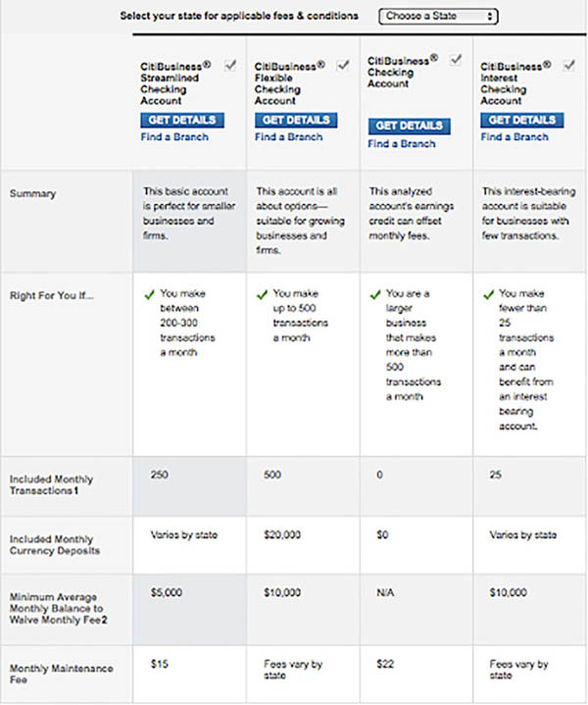Click the green checkmark beside fewer than 25 transactions
Screen dimensions: 588x705
click(489, 295)
